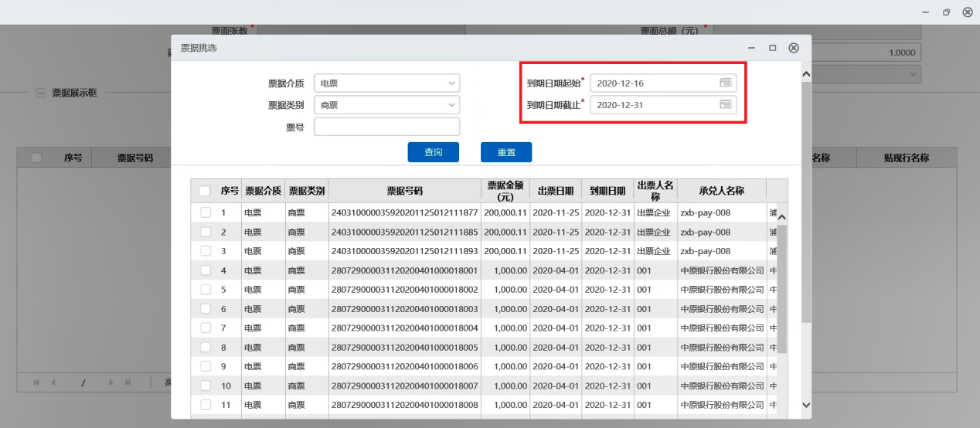Screen dimensions: 980x428
Task: Sort by 票据号码 column header in dialog
Action: coord(405,191)
